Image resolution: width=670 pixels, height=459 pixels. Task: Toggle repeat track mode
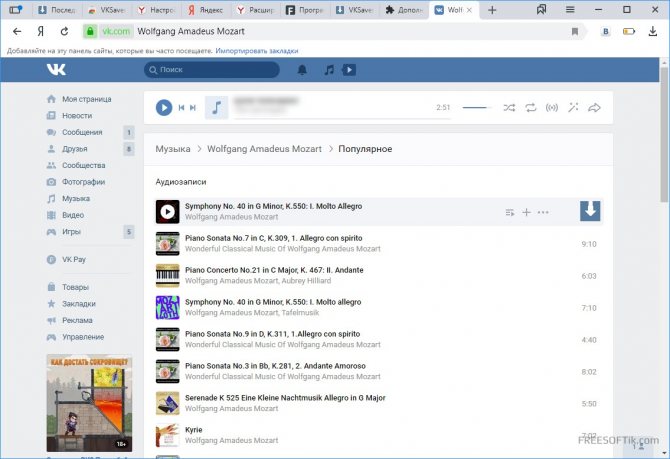(531, 108)
